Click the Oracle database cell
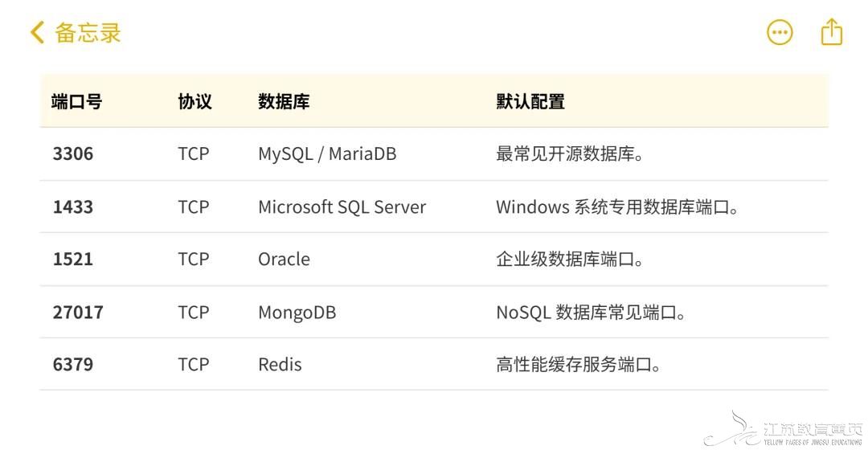The height and width of the screenshot is (450, 868). (x=284, y=260)
